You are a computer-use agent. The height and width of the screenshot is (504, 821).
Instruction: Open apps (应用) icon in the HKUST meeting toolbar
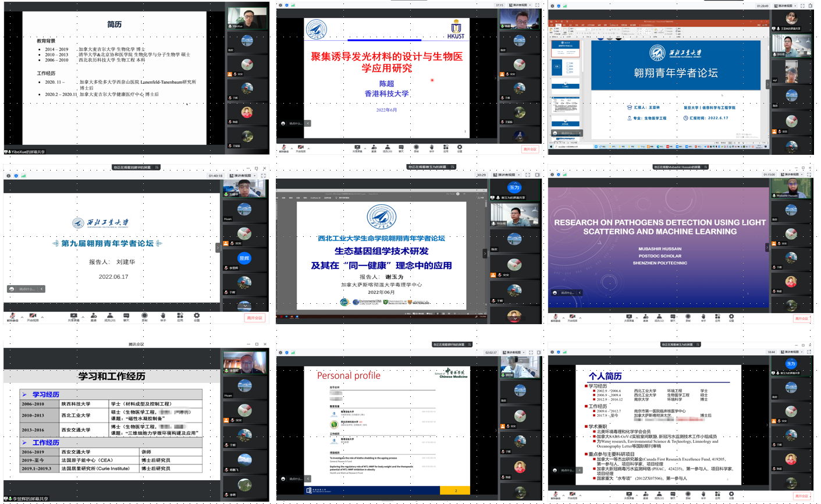(x=446, y=148)
